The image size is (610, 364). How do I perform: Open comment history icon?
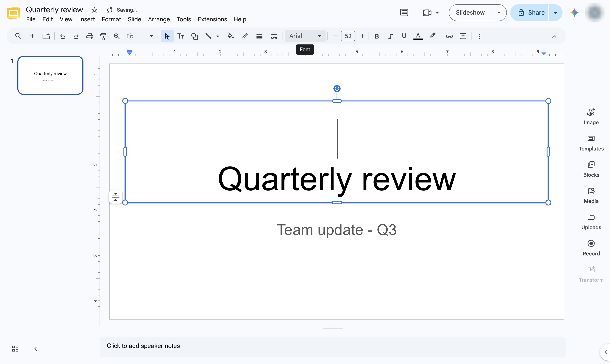(x=404, y=12)
